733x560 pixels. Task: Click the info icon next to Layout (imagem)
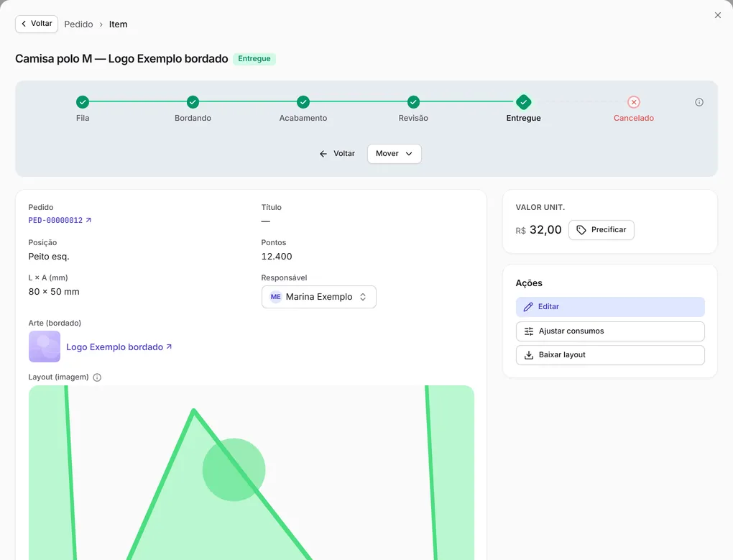click(x=97, y=377)
